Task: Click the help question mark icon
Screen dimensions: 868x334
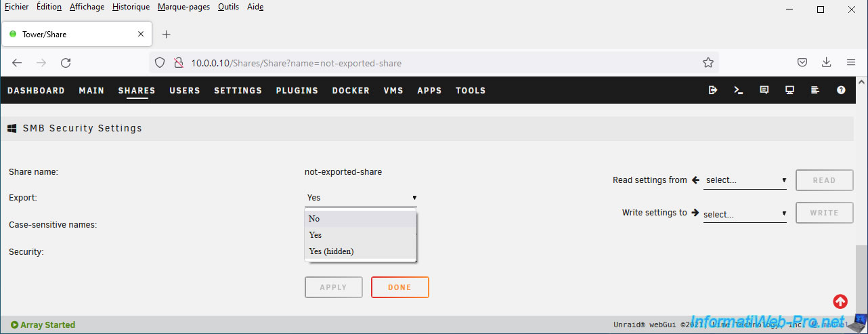Action: 841,90
